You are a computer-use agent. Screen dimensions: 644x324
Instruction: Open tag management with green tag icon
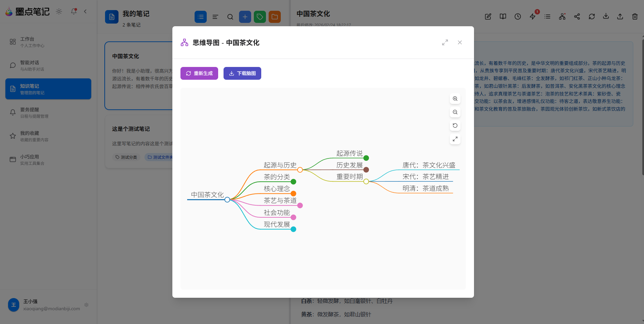260,16
